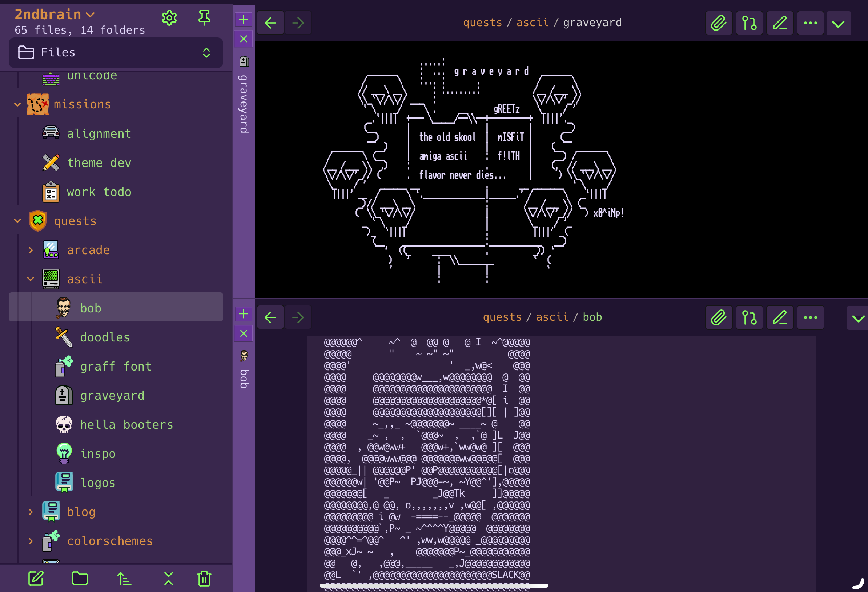Click the trash delete icon

pyautogui.click(x=204, y=578)
